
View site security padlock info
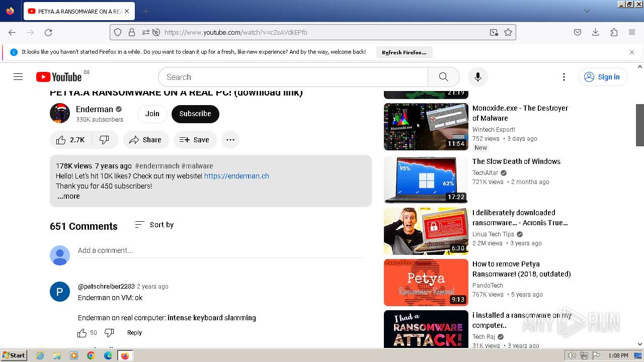tap(132, 32)
